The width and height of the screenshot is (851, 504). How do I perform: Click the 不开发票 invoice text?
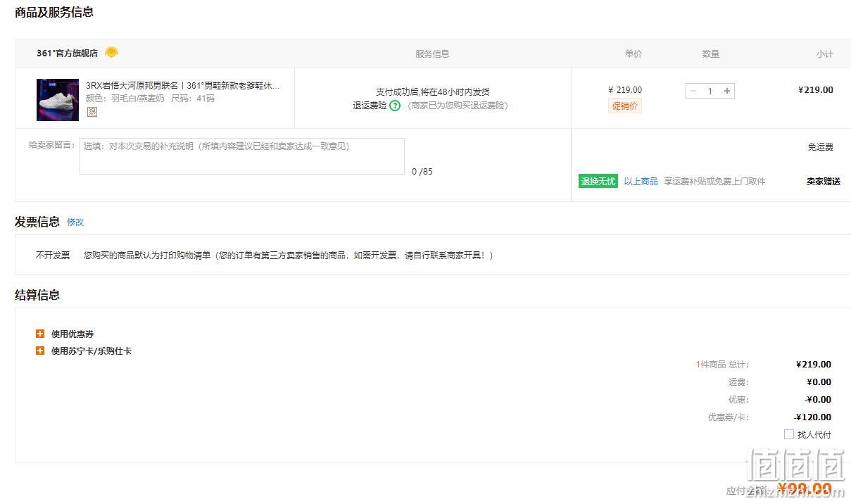click(53, 255)
